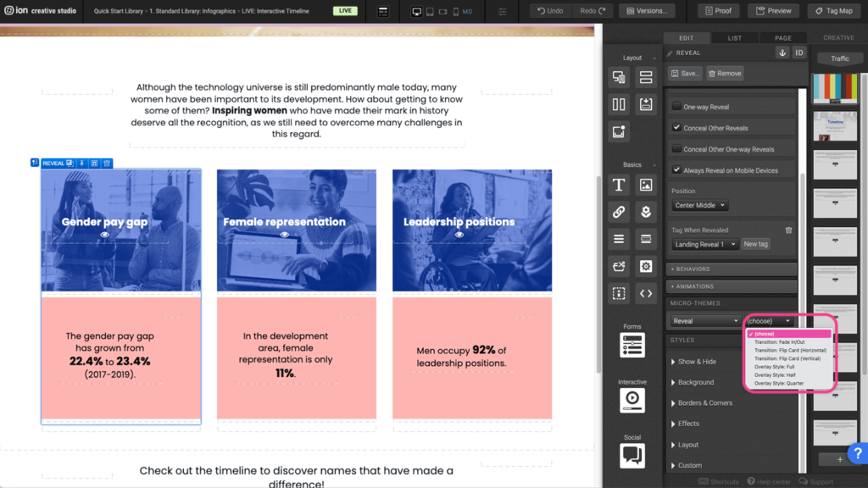Select the gear widget tool in Basics
This screenshot has width=868, height=488.
(x=645, y=266)
